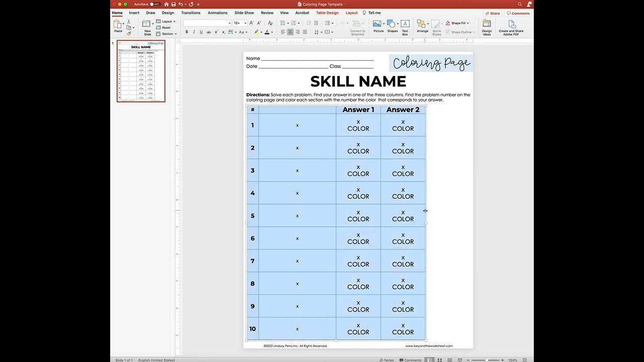Toggle italic formatting
Image resolution: width=644 pixels, height=362 pixels.
coord(194,32)
